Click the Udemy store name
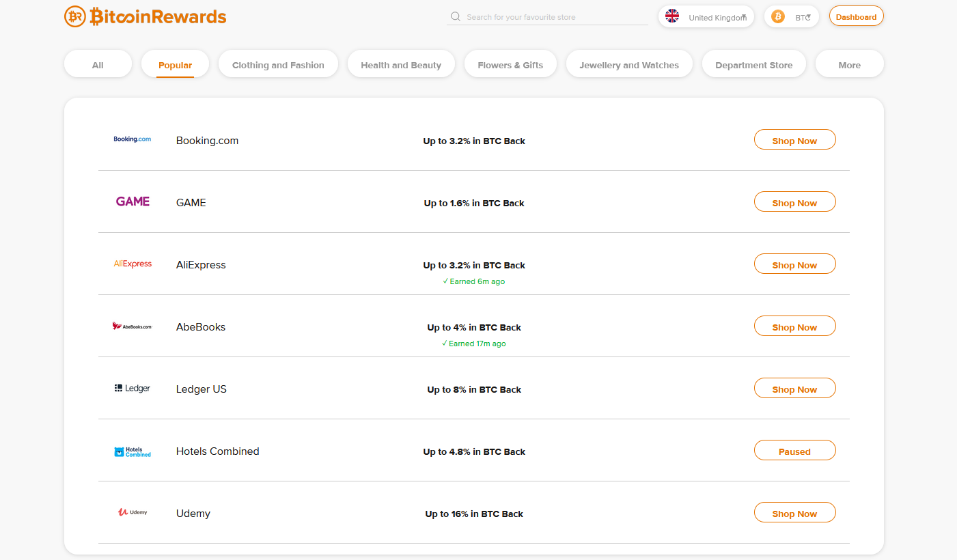This screenshot has height=560, width=957. [193, 513]
